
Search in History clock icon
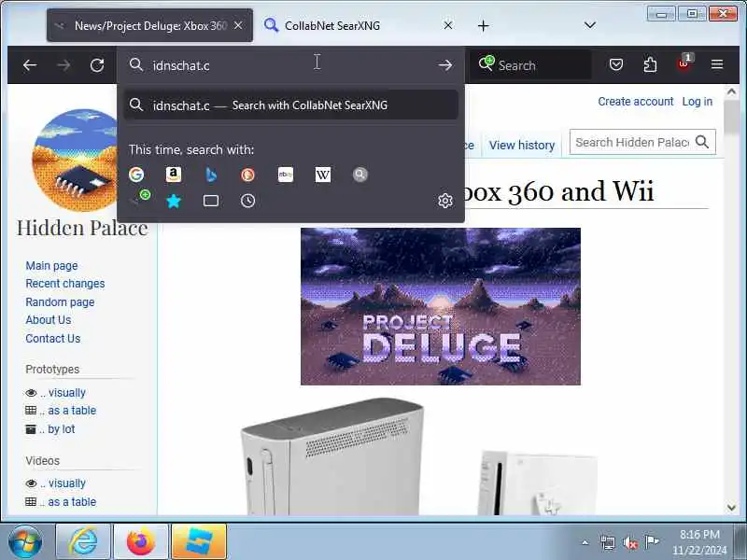tap(247, 201)
